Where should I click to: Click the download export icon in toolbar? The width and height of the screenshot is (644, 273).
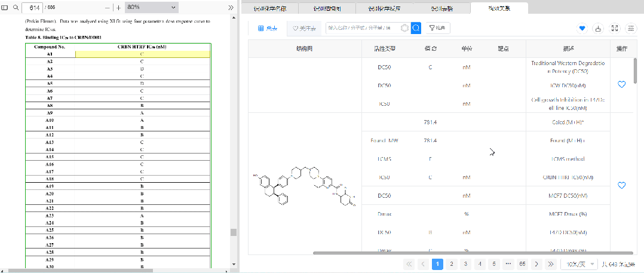(599, 28)
